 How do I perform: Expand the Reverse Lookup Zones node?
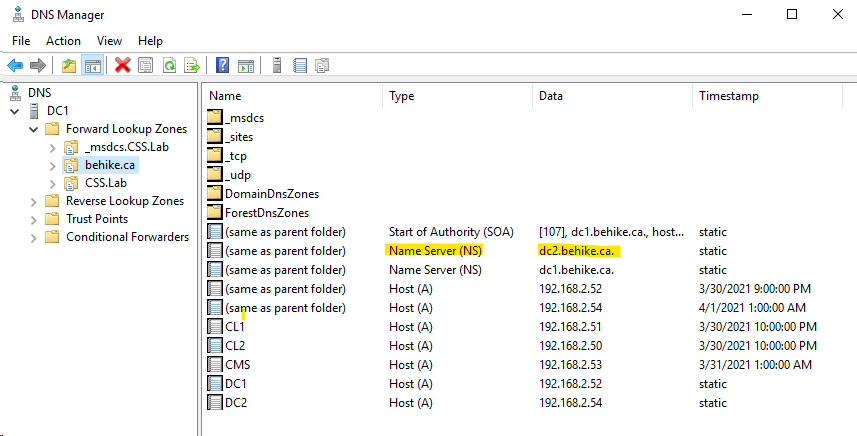click(34, 201)
